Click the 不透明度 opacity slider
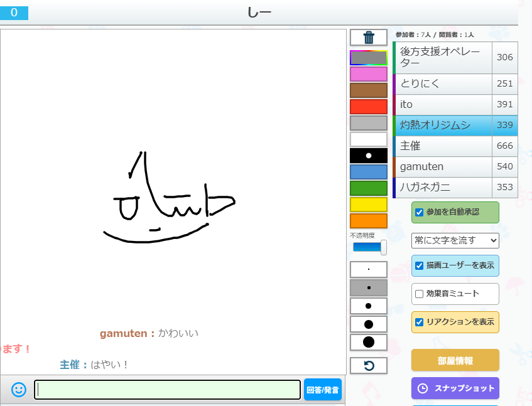This screenshot has height=406, width=532. click(369, 247)
